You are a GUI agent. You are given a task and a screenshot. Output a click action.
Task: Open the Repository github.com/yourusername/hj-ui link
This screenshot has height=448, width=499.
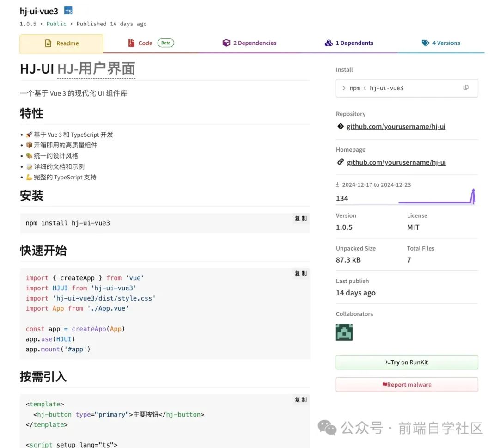tap(396, 126)
